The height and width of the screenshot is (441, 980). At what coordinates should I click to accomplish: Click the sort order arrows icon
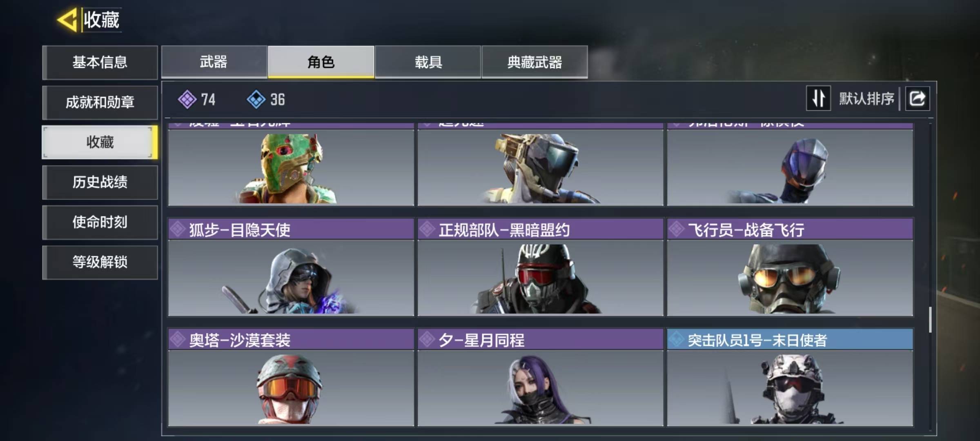(x=818, y=98)
